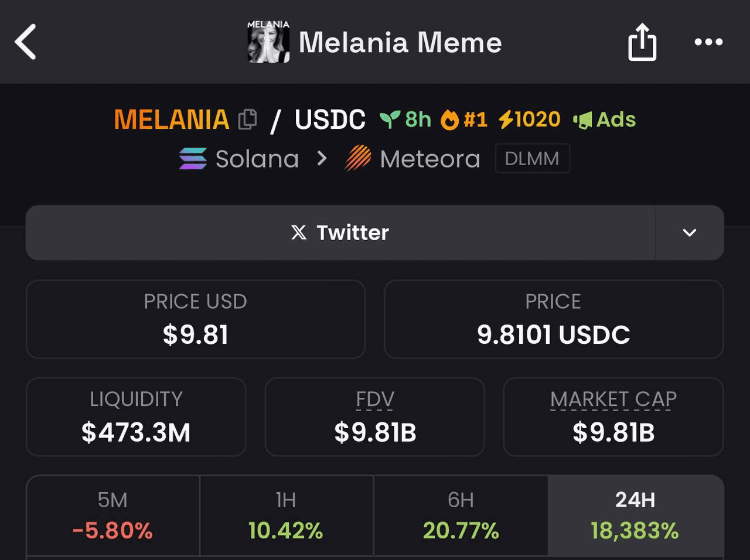
Task: Tap the lightning 1020 boosts badge
Action: tap(530, 119)
